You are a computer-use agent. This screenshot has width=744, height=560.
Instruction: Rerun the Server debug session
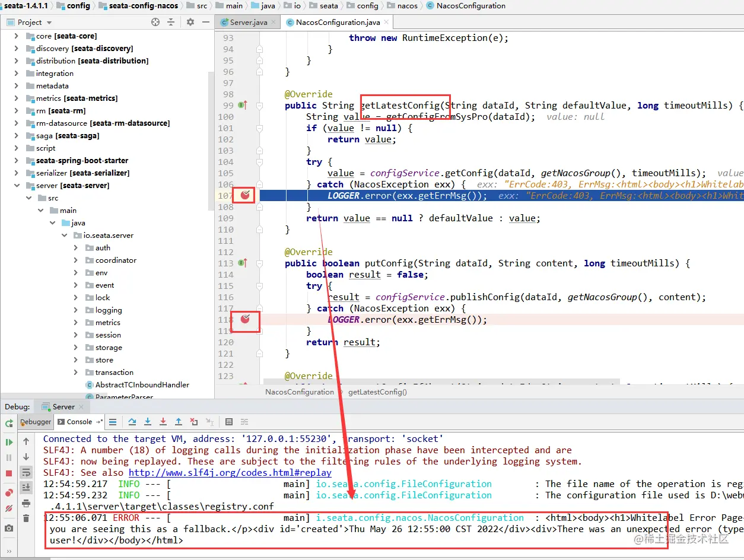pyautogui.click(x=9, y=423)
